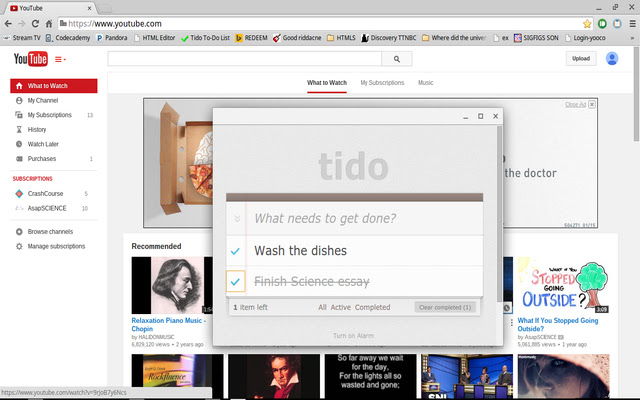Click What If You Stopped Going Outside title
This screenshot has width=640, height=400.
[x=558, y=324]
